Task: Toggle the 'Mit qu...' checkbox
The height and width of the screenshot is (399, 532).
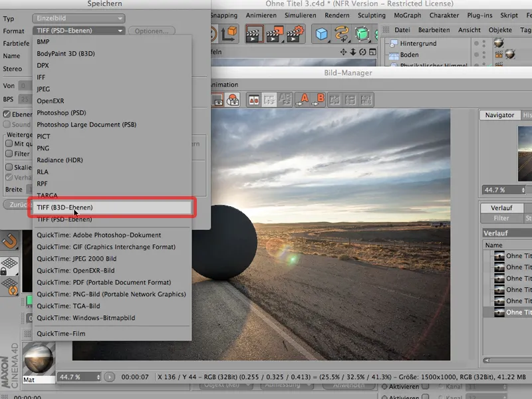Action: (x=9, y=144)
